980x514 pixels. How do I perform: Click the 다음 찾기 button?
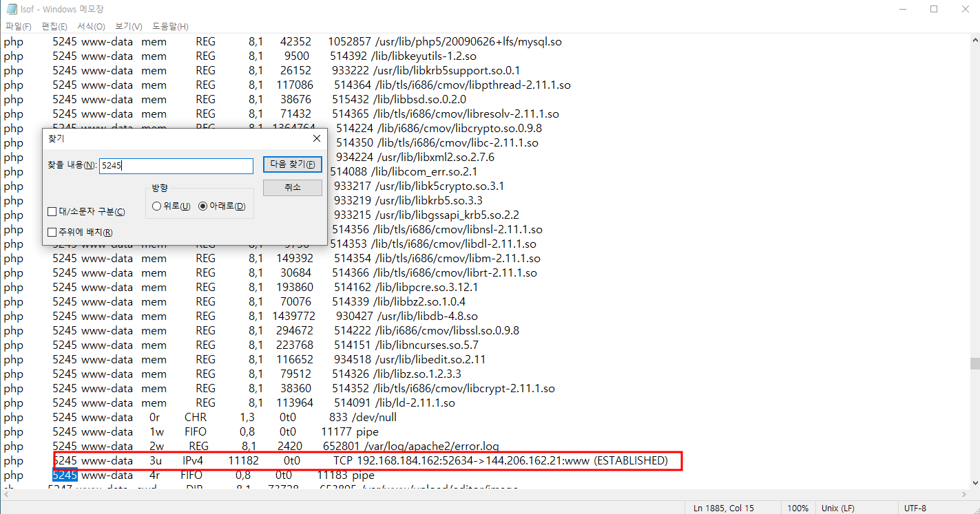tap(293, 164)
